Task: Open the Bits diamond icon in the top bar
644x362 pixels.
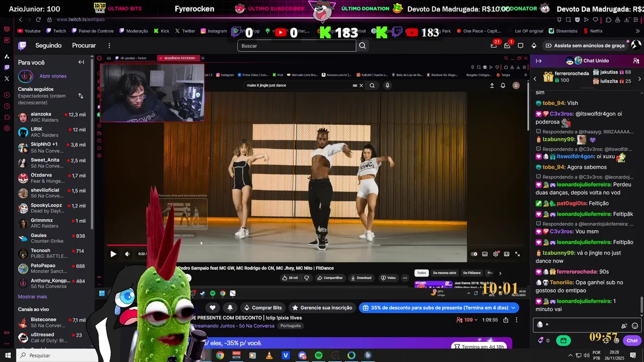Action: [x=534, y=46]
